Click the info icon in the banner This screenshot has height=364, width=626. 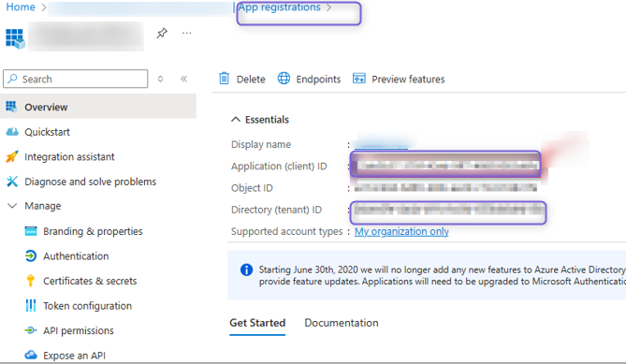[x=246, y=269]
